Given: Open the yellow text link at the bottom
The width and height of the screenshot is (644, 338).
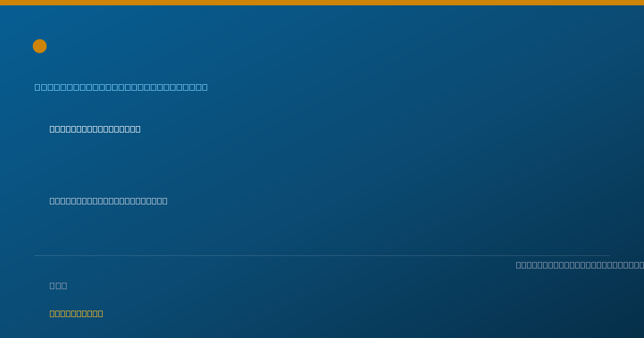Looking at the screenshot, I should [x=76, y=313].
